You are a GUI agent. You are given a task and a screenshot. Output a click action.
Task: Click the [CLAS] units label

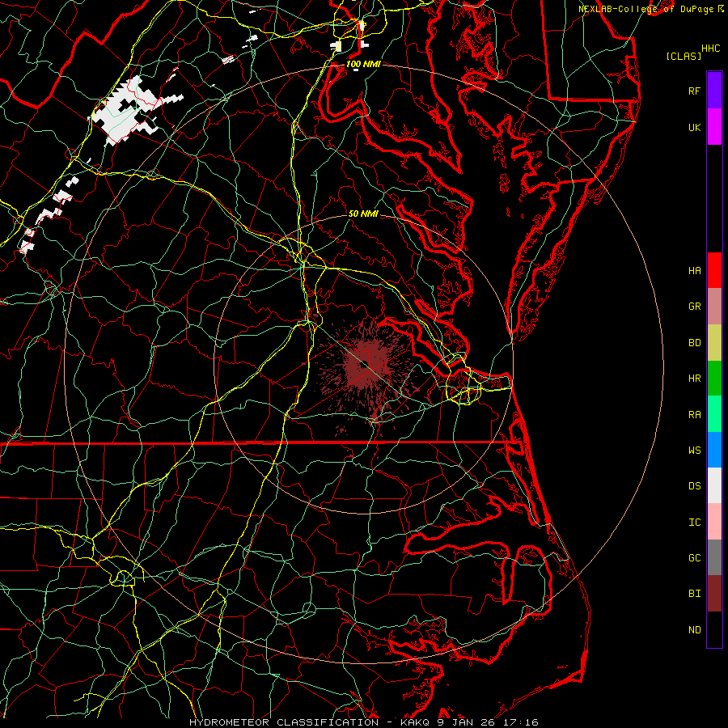[x=684, y=56]
